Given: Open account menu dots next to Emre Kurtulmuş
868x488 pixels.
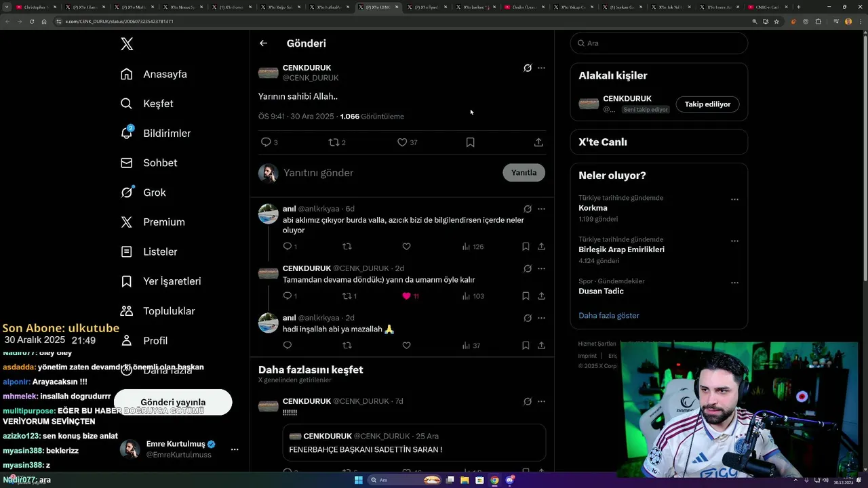Looking at the screenshot, I should [x=235, y=449].
